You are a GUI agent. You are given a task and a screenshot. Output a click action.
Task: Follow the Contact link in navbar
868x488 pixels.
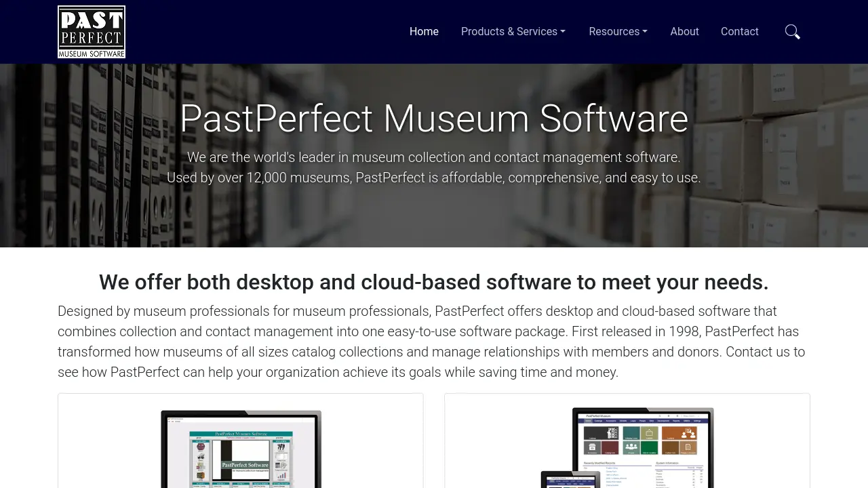(x=739, y=32)
